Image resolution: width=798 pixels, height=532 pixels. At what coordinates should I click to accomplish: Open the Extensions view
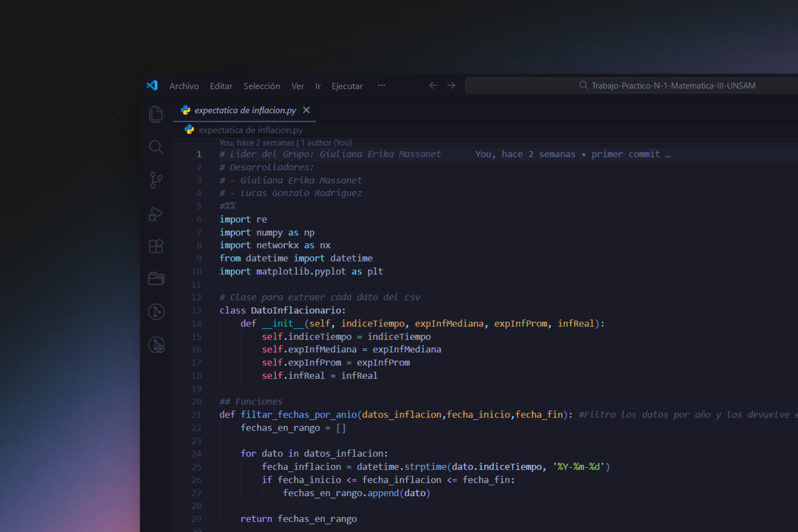(156, 246)
